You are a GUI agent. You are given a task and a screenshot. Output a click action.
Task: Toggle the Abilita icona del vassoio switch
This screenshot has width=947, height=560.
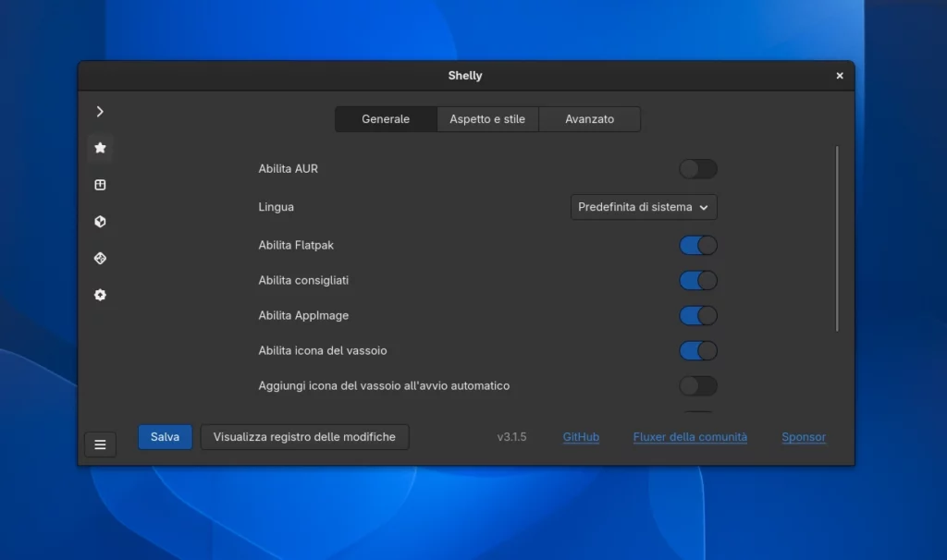pyautogui.click(x=698, y=350)
